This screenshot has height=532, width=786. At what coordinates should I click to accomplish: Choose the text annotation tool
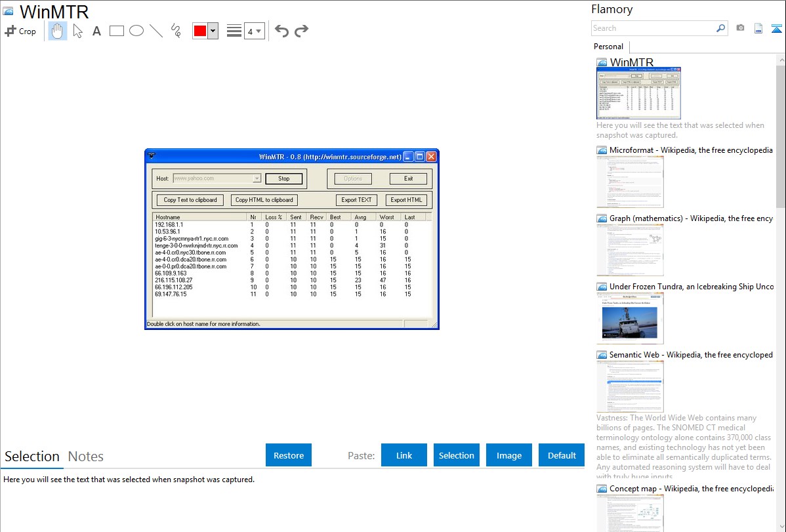click(x=96, y=31)
